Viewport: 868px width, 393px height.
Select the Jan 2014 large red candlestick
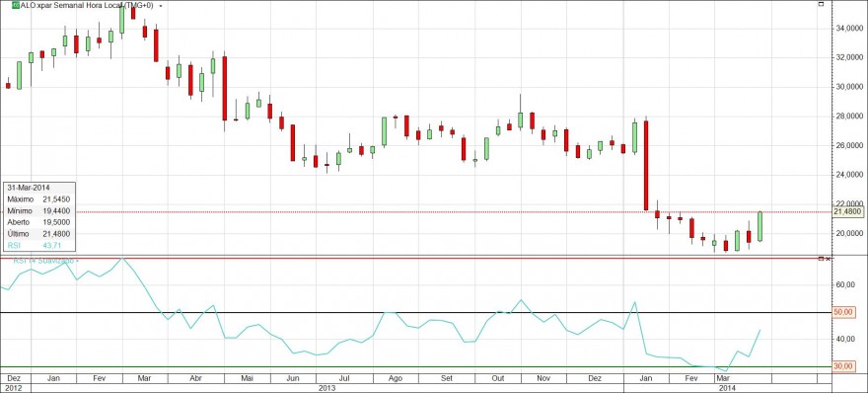click(x=646, y=165)
